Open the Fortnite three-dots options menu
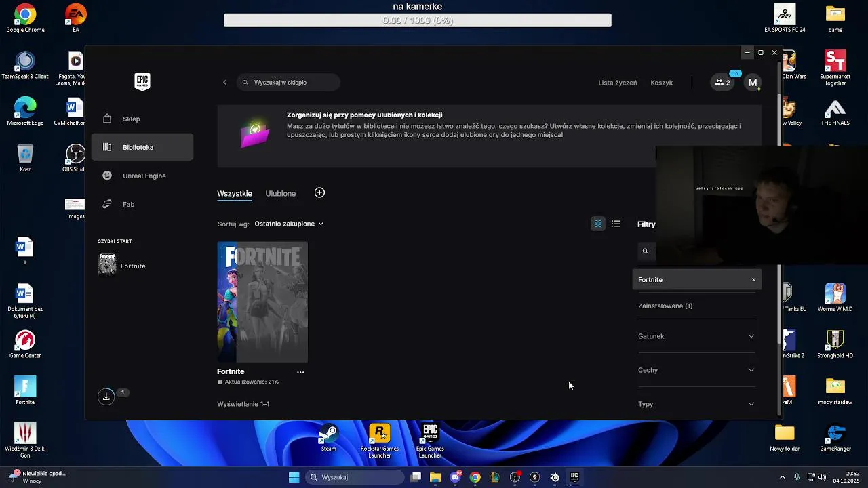The height and width of the screenshot is (488, 868). pos(300,371)
